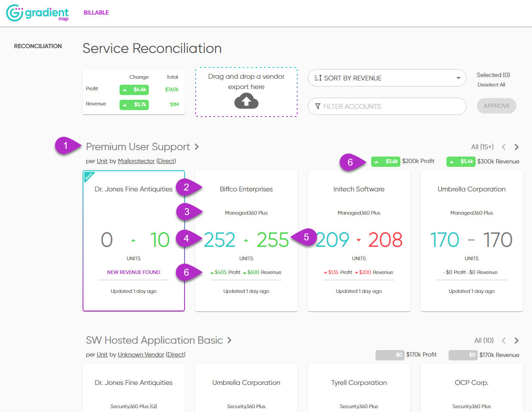Click the green 10 units value

point(160,240)
